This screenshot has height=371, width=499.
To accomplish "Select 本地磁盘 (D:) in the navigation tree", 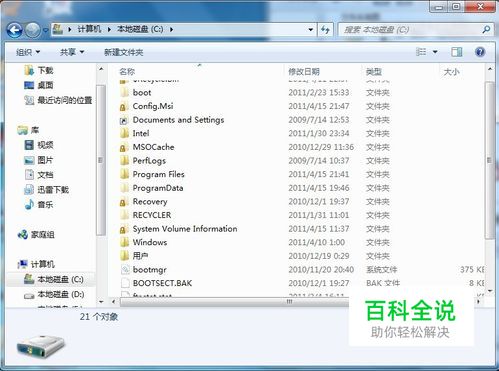I will 54,294.
